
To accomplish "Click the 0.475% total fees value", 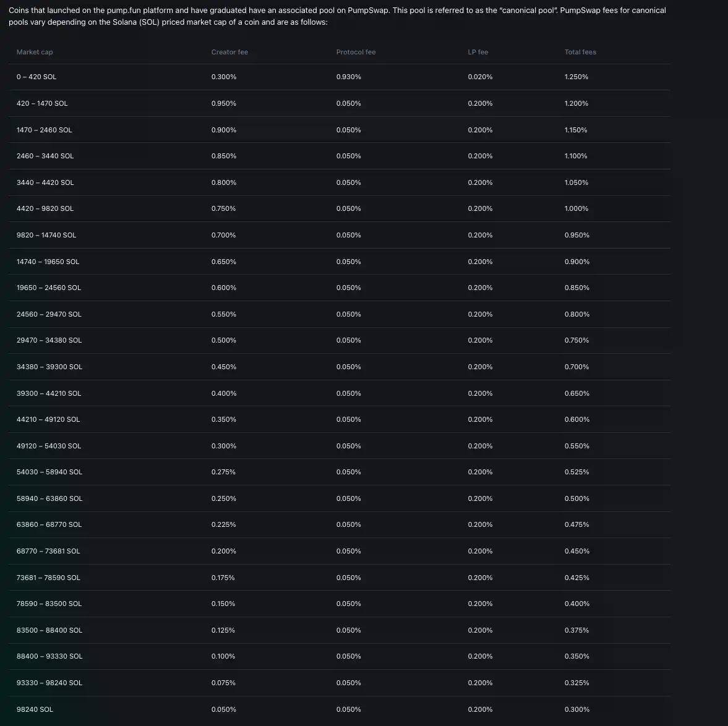I will click(x=576, y=524).
